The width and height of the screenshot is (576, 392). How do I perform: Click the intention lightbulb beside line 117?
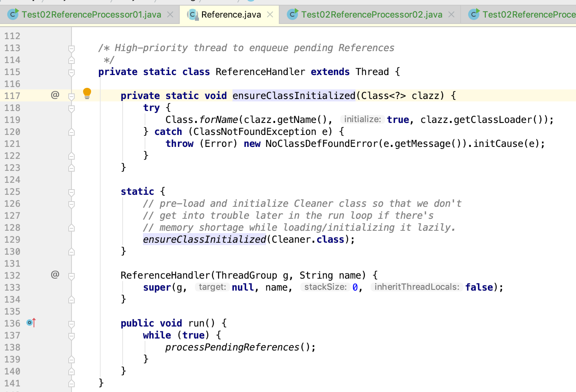coord(87,93)
